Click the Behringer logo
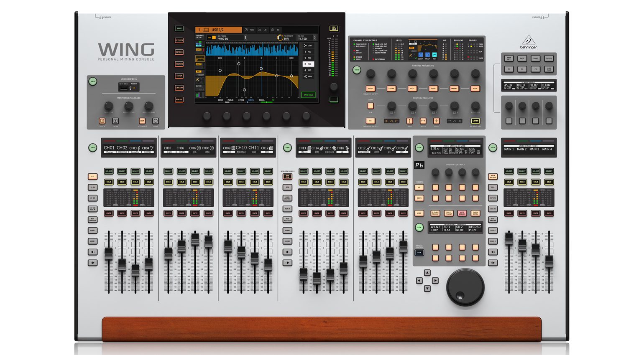The height and width of the screenshot is (355, 644). (529, 42)
